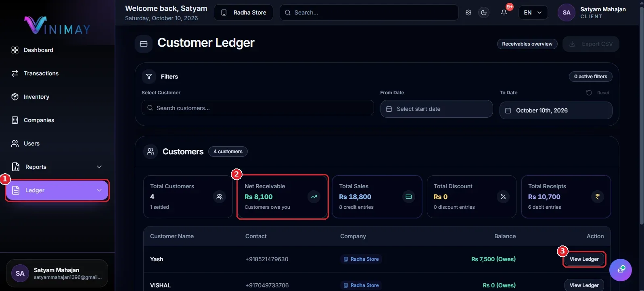Click the Vinimay logo

pyautogui.click(x=57, y=25)
